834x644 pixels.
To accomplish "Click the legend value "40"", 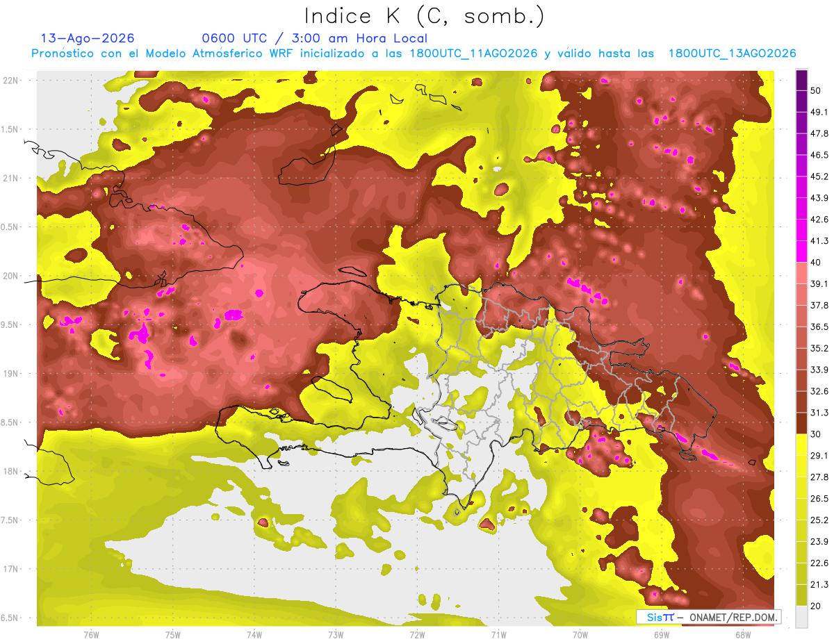I will click(x=816, y=263).
